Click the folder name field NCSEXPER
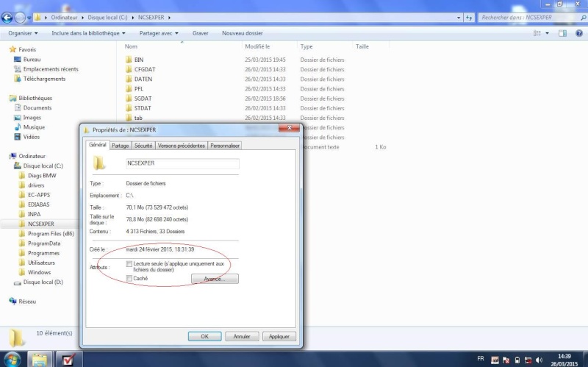 click(x=182, y=163)
